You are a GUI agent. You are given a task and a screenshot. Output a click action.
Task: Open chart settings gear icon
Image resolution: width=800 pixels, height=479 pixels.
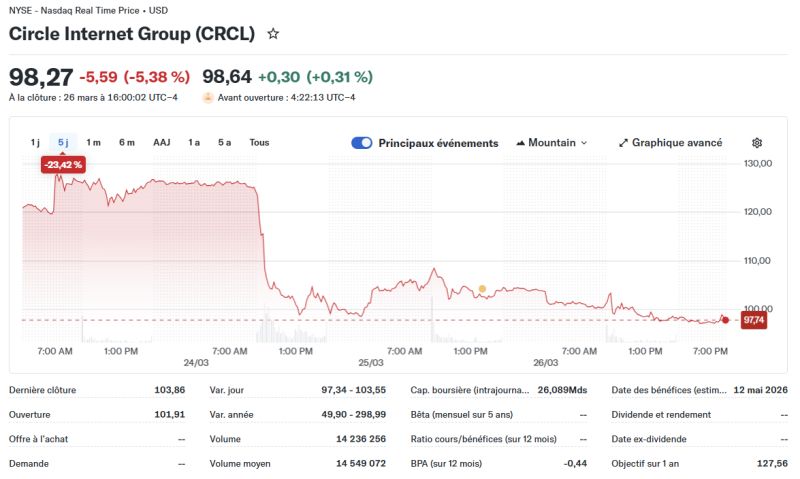757,143
